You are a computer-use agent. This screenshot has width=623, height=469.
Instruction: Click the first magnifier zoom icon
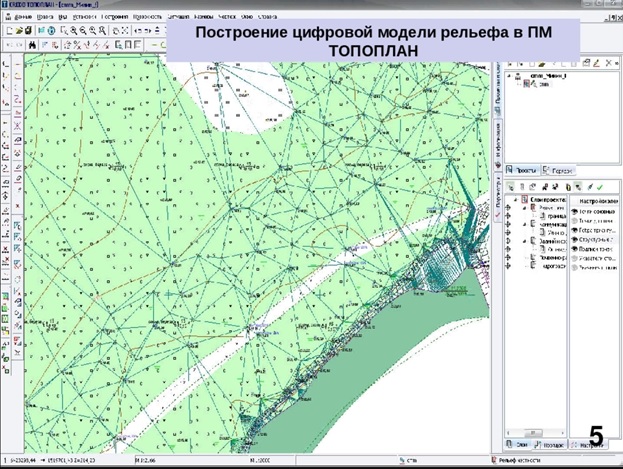[74, 31]
